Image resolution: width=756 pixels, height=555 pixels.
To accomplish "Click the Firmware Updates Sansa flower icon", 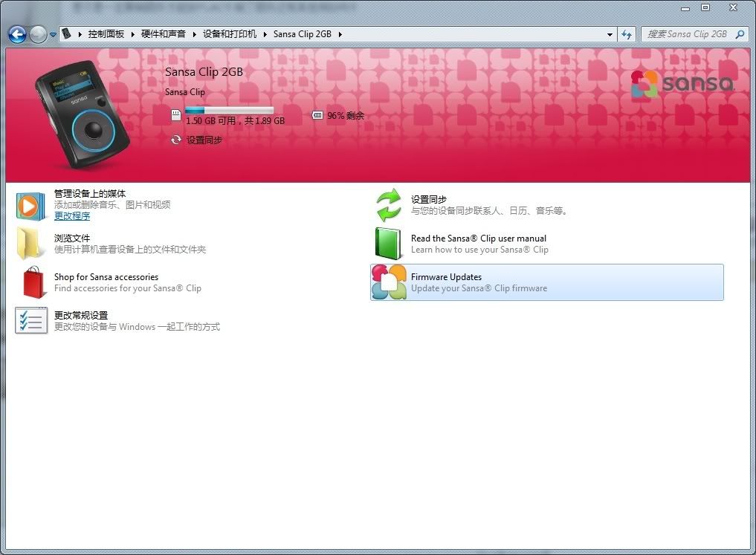I will point(389,282).
